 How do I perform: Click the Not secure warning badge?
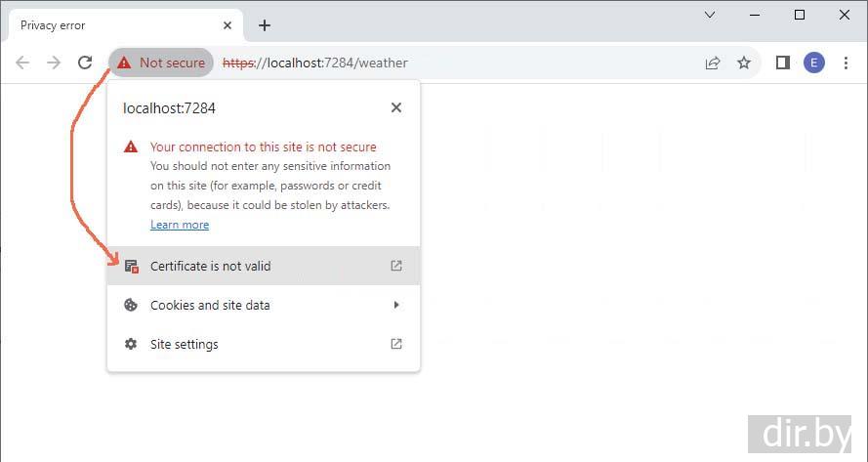(x=161, y=63)
